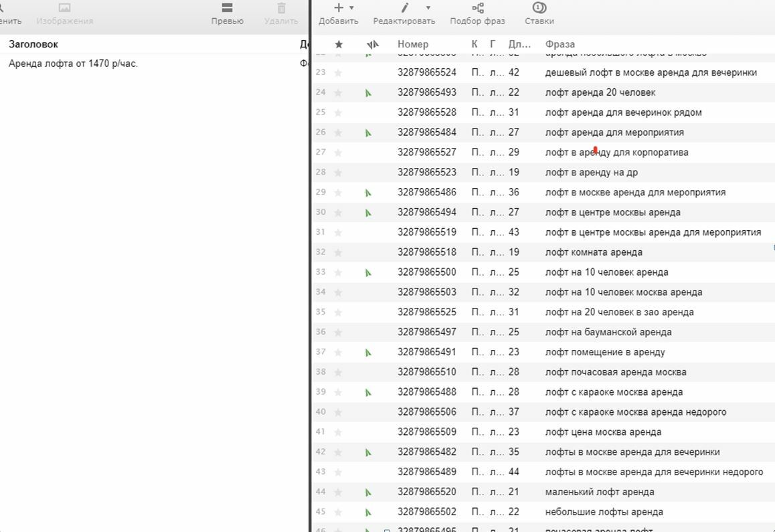Image resolution: width=775 pixels, height=532 pixels.
Task: Select phrase 'лофт комната аренда'
Action: point(594,252)
